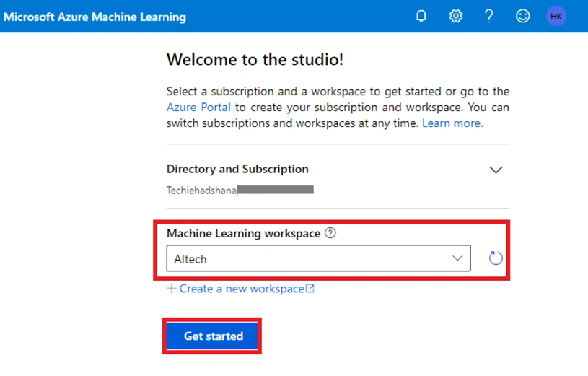Click the Machine Learning workspace label
This screenshot has height=376, width=588.
(x=243, y=233)
